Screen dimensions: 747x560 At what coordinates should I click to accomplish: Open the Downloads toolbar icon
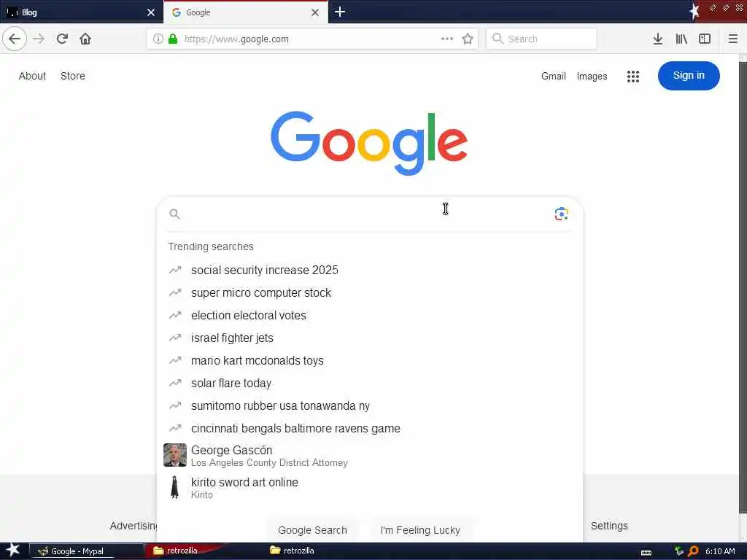pyautogui.click(x=658, y=39)
